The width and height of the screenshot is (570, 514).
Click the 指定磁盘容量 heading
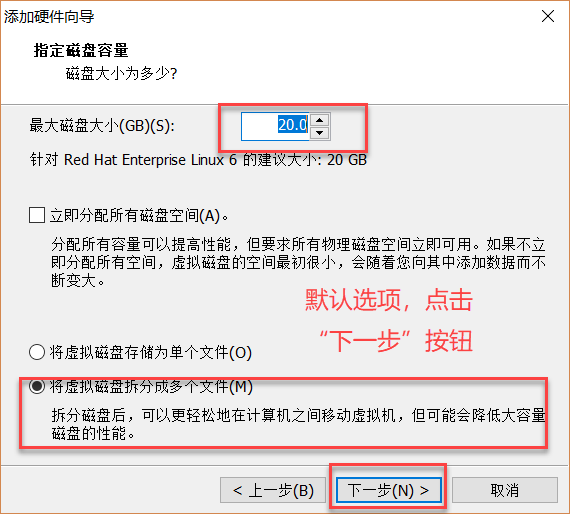coord(81,50)
